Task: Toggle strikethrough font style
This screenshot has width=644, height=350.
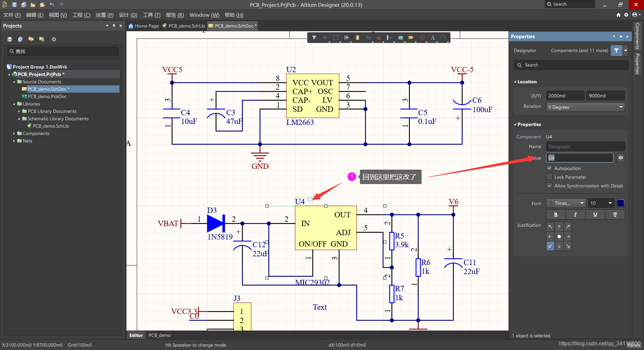Action: coord(615,215)
